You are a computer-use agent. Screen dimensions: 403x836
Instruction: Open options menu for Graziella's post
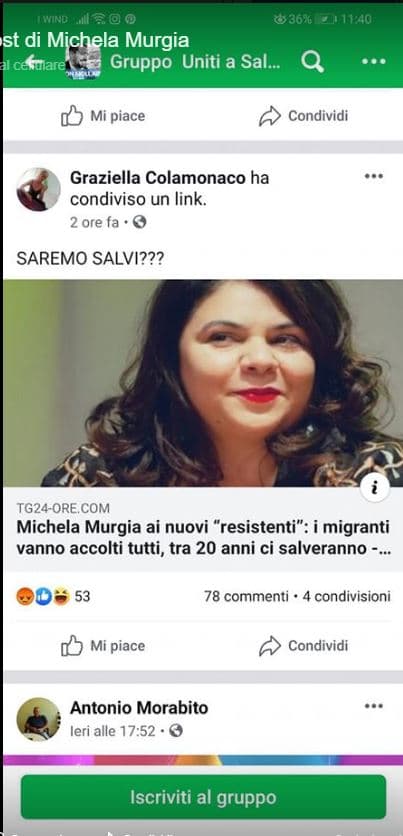tap(374, 176)
